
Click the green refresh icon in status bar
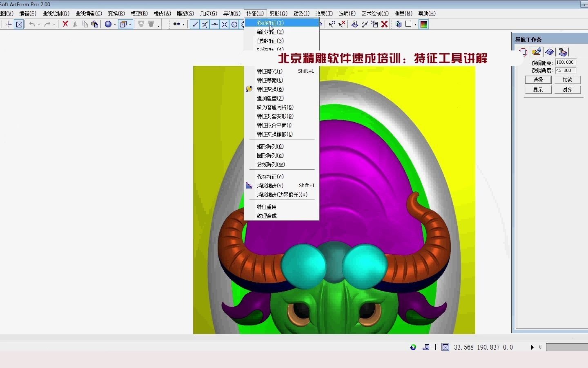[413, 347]
